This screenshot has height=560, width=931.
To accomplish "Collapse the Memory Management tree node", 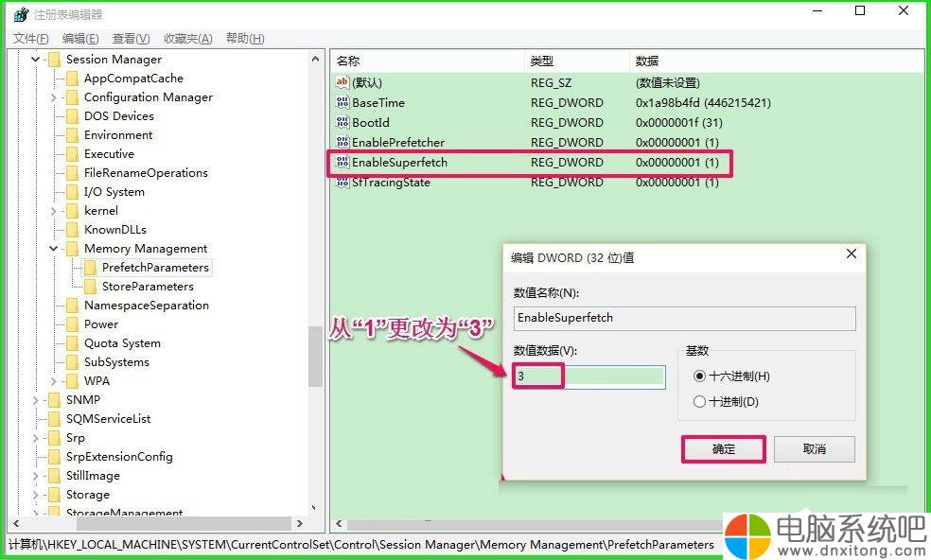I will (53, 248).
